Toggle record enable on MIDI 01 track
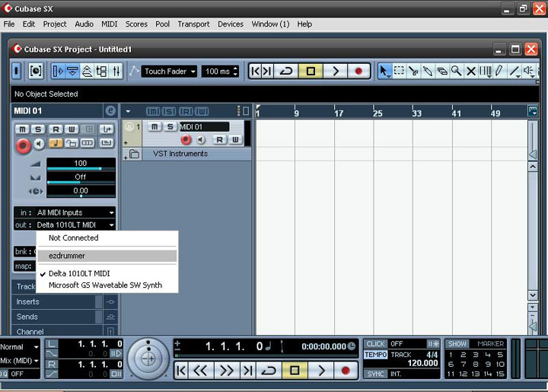The height and width of the screenshot is (392, 548). (x=186, y=139)
